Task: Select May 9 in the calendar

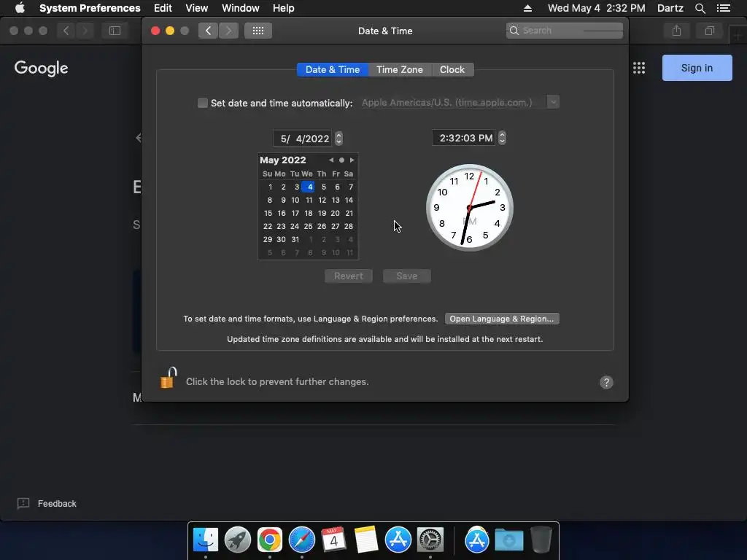Action: (283, 200)
